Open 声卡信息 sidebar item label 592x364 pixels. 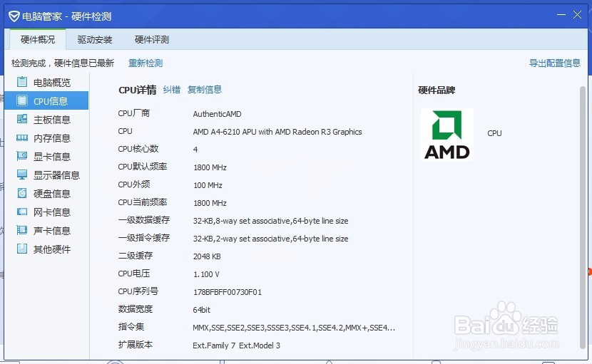click(52, 231)
